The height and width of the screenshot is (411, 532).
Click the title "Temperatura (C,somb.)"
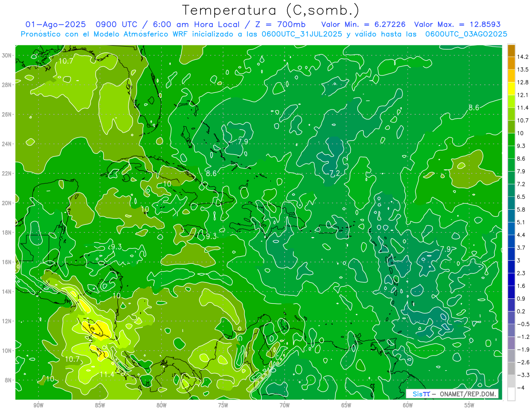pos(270,10)
